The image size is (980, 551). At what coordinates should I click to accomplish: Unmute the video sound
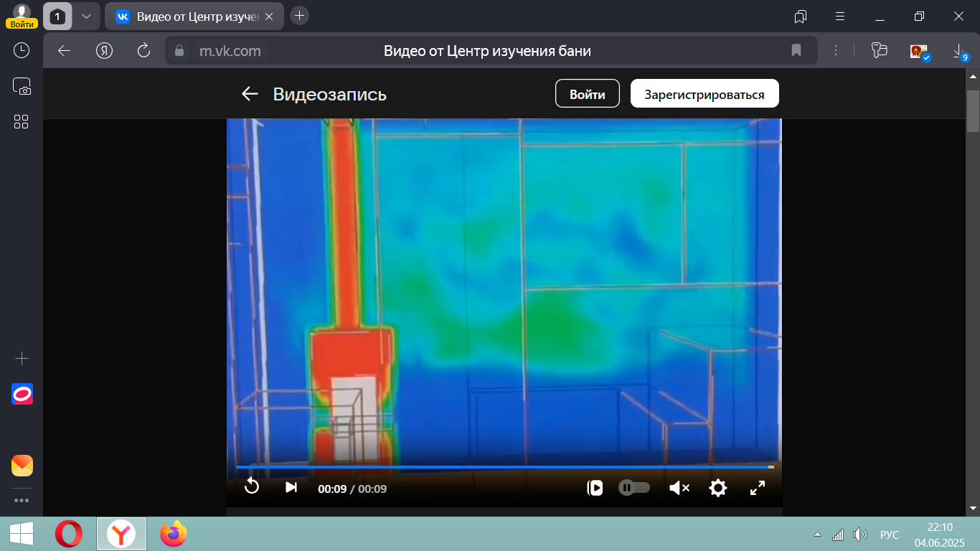pyautogui.click(x=679, y=488)
